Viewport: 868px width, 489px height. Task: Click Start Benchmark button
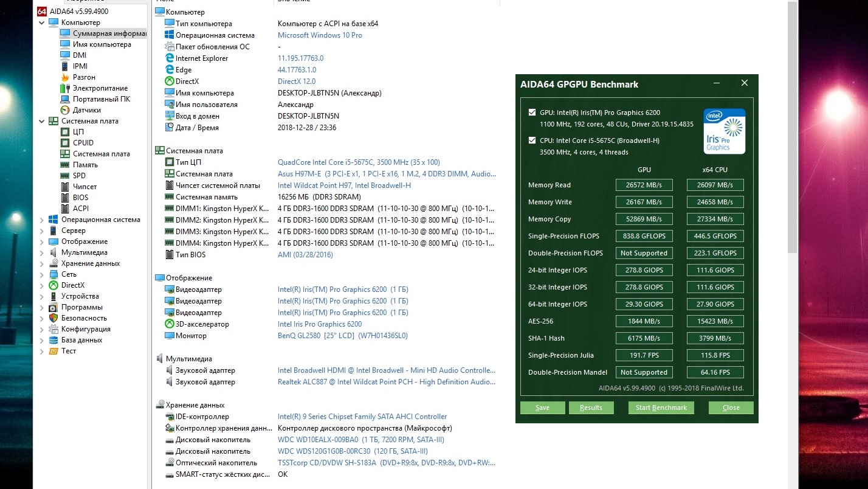coord(661,407)
